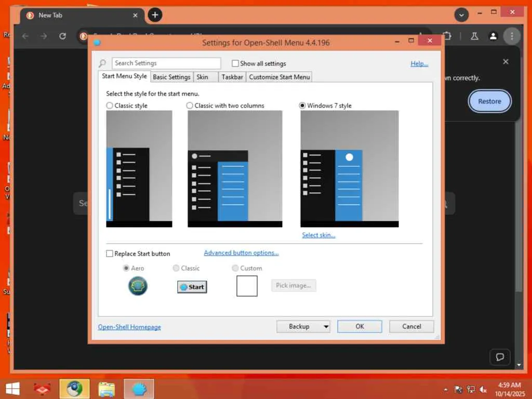Click the network tray icon
The width and height of the screenshot is (532, 399).
(x=471, y=390)
